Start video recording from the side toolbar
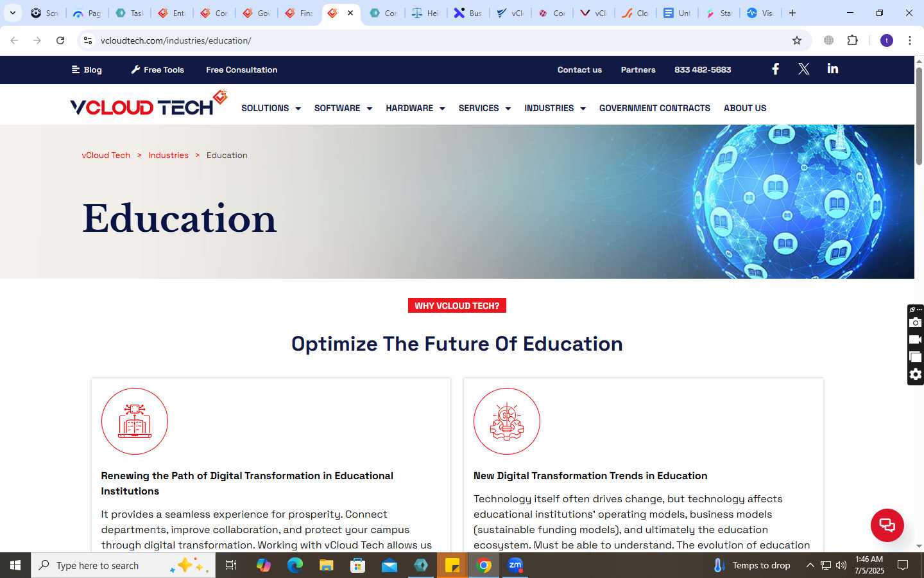This screenshot has width=924, height=578. 916,340
